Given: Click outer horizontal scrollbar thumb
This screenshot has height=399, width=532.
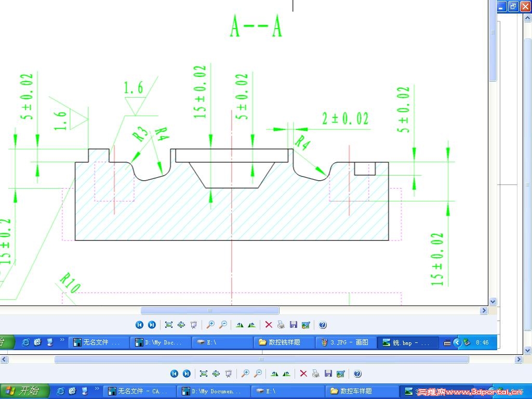Looking at the screenshot, I should click(261, 360).
